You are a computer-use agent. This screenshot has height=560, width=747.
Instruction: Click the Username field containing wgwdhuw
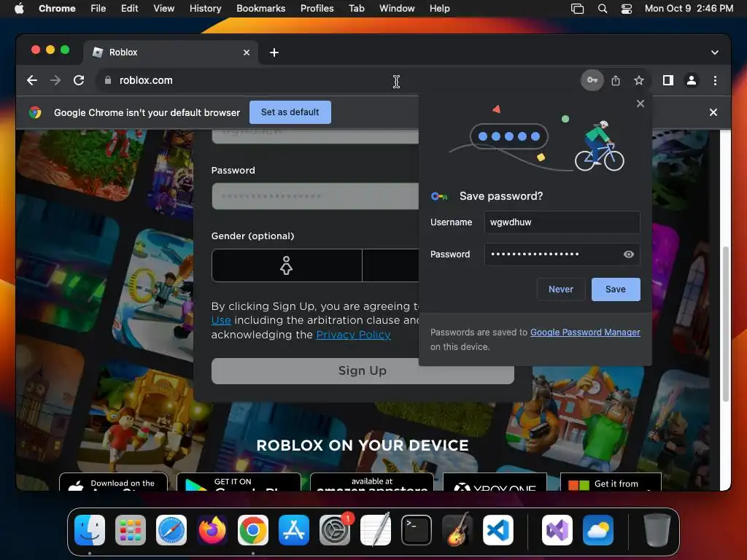(562, 222)
